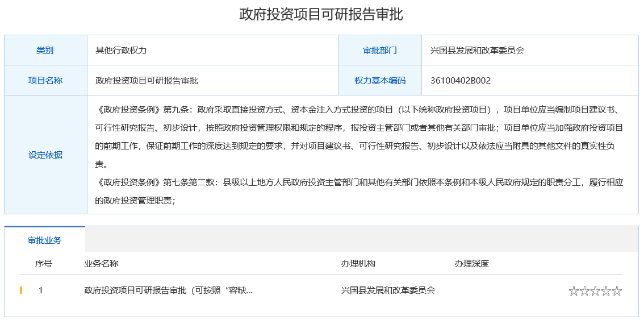Click the 其他行政权力 category value

coord(121,50)
